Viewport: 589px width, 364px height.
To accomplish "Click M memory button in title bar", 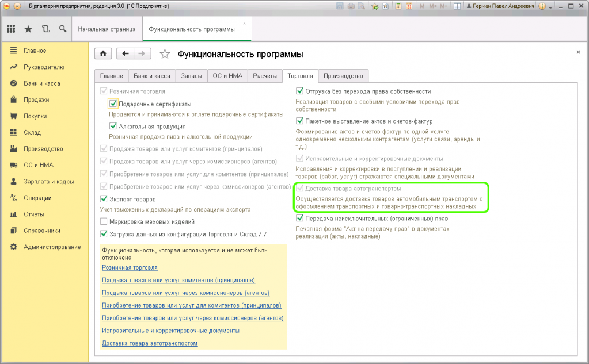I will 422,6.
